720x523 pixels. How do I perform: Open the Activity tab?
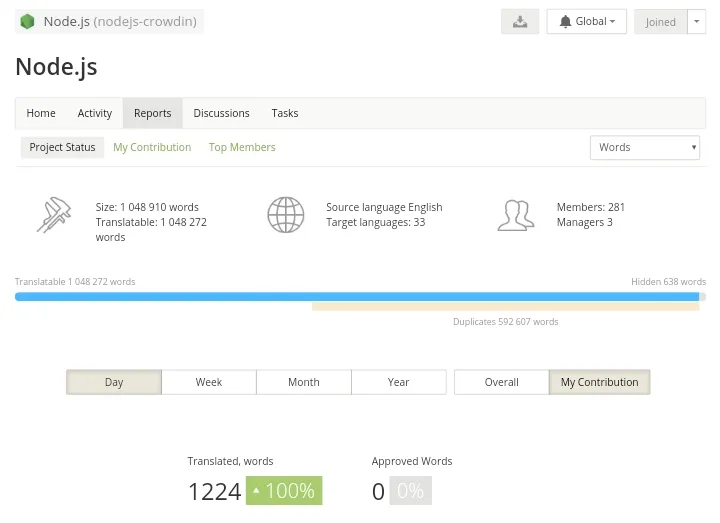[95, 113]
